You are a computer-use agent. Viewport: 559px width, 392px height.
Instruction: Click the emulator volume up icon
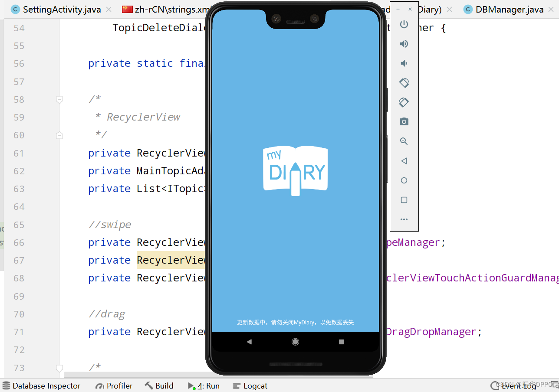[404, 44]
